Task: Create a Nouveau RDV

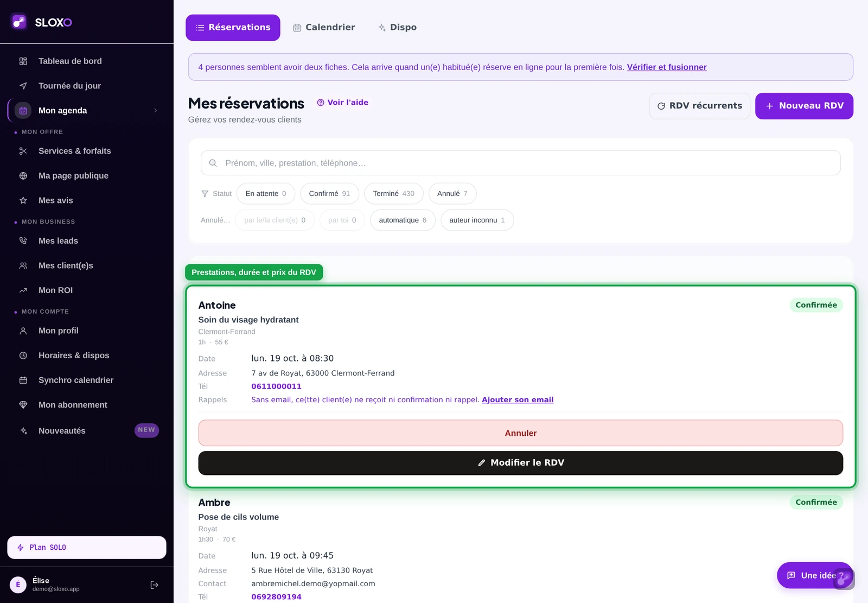Action: (804, 106)
